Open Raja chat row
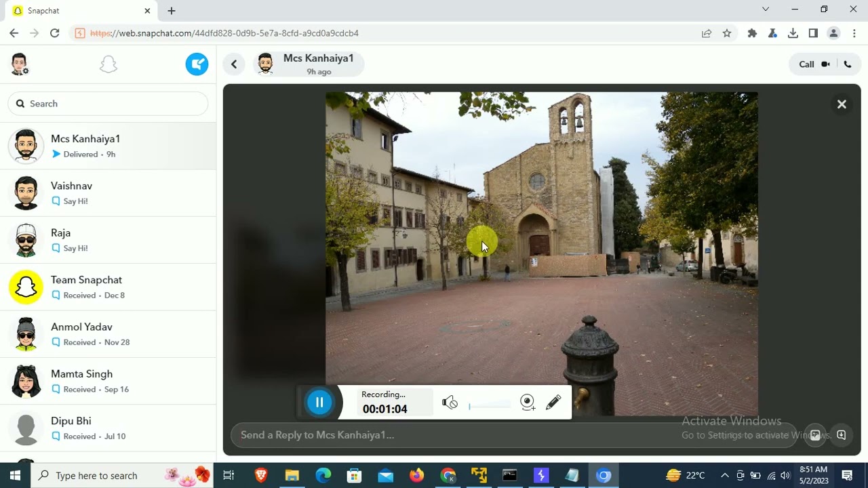This screenshot has width=868, height=488. tap(108, 240)
